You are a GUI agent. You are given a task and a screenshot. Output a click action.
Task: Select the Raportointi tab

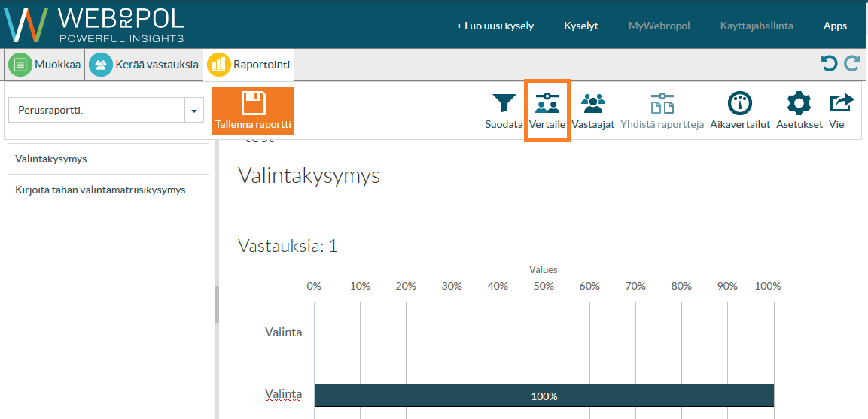[249, 65]
